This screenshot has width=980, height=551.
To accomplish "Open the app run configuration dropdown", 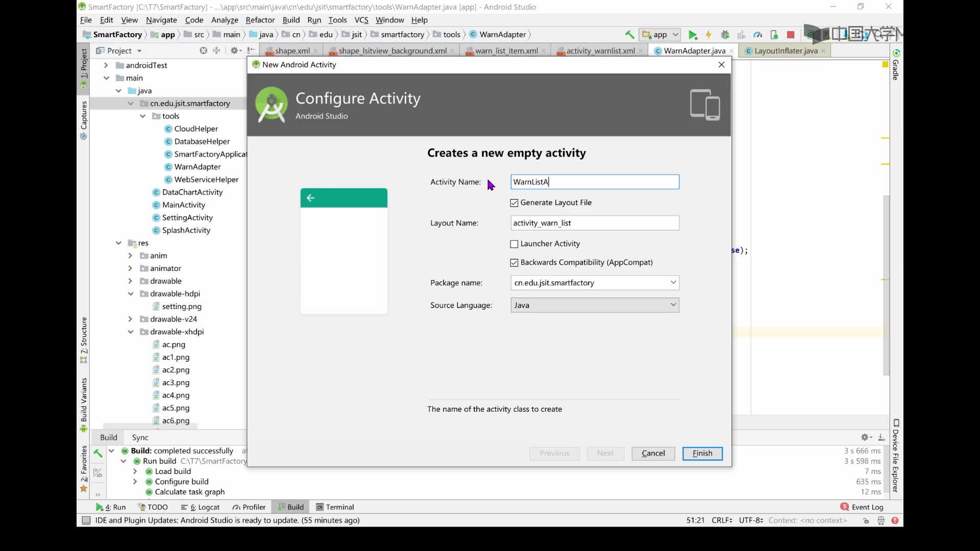I will (660, 35).
